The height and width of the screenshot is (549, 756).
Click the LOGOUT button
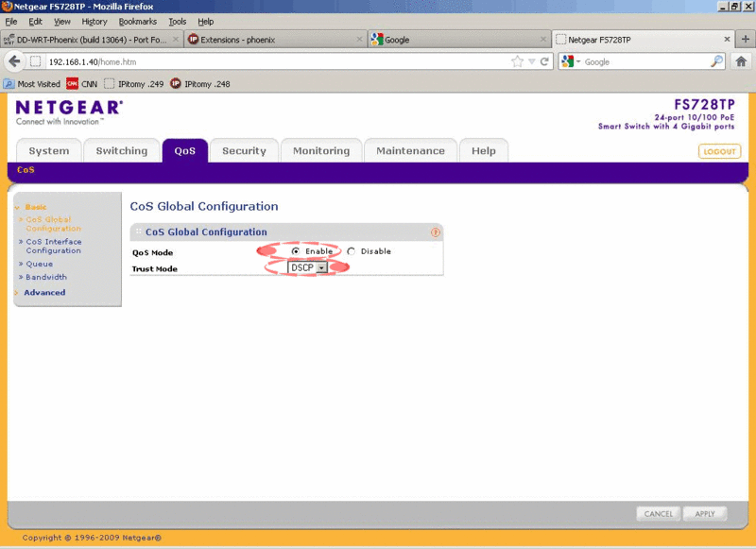[719, 151]
